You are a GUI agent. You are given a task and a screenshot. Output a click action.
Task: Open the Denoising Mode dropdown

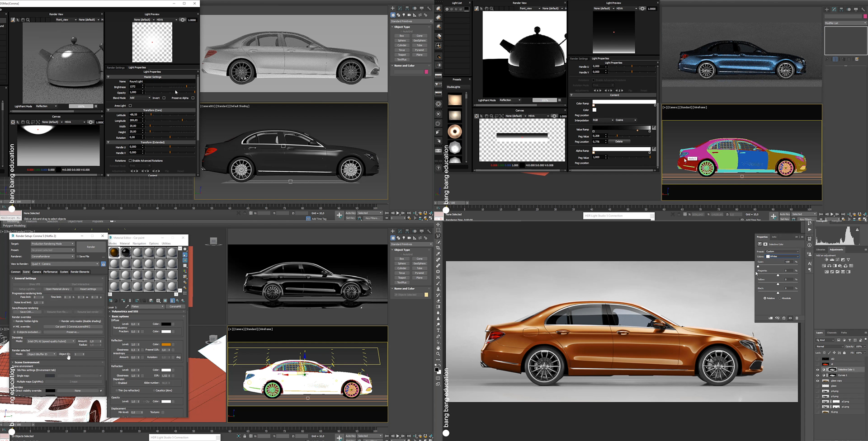click(51, 341)
